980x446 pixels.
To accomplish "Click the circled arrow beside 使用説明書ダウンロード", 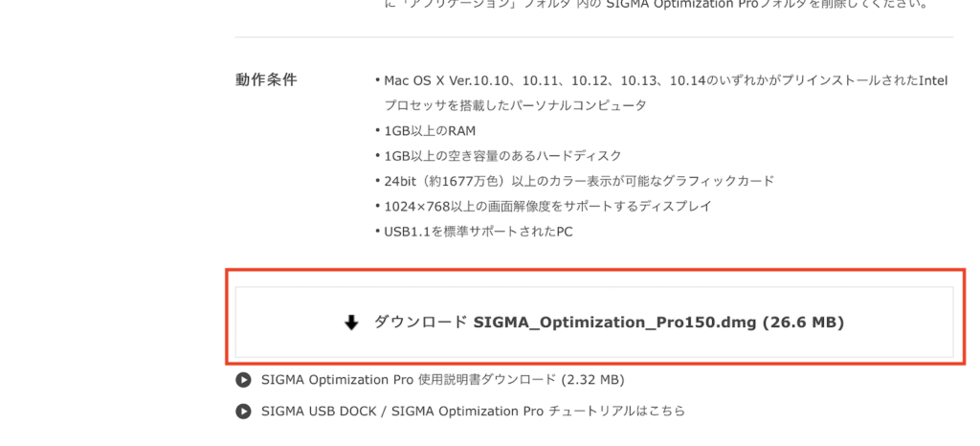I will pyautogui.click(x=242, y=380).
